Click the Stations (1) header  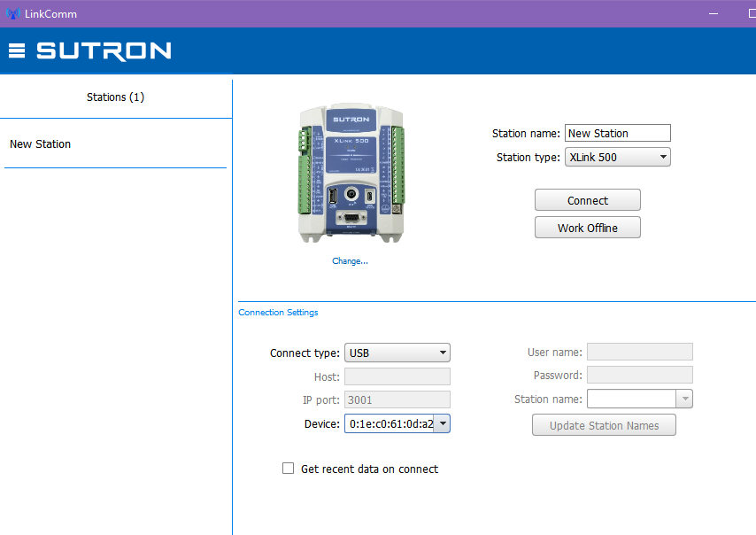[115, 97]
